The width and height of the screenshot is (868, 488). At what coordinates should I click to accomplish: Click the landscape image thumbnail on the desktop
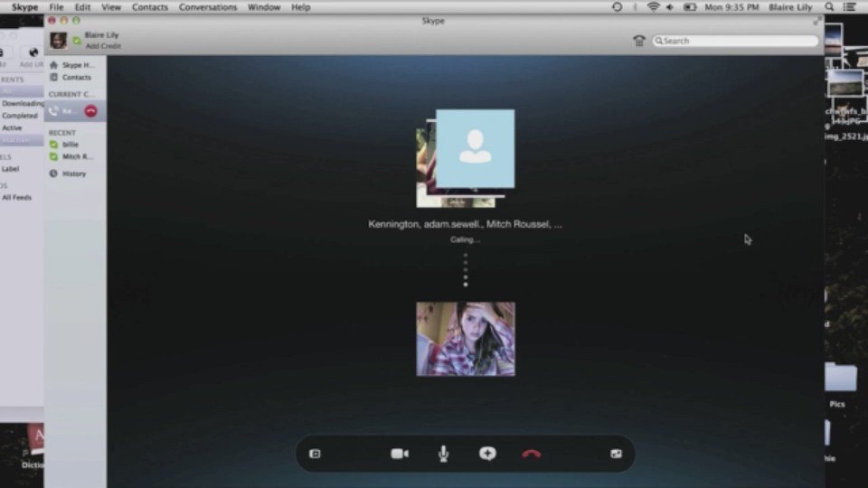point(845,83)
